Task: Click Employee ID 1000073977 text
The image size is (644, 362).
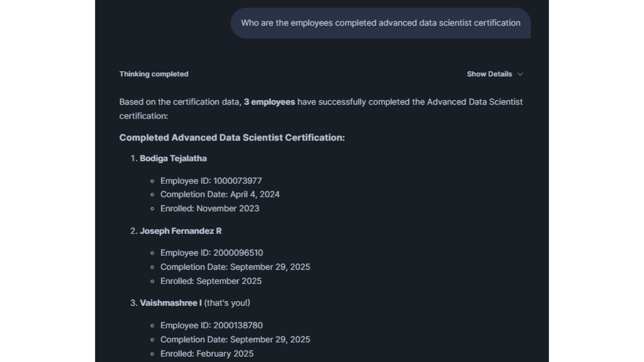Action: tap(211, 181)
